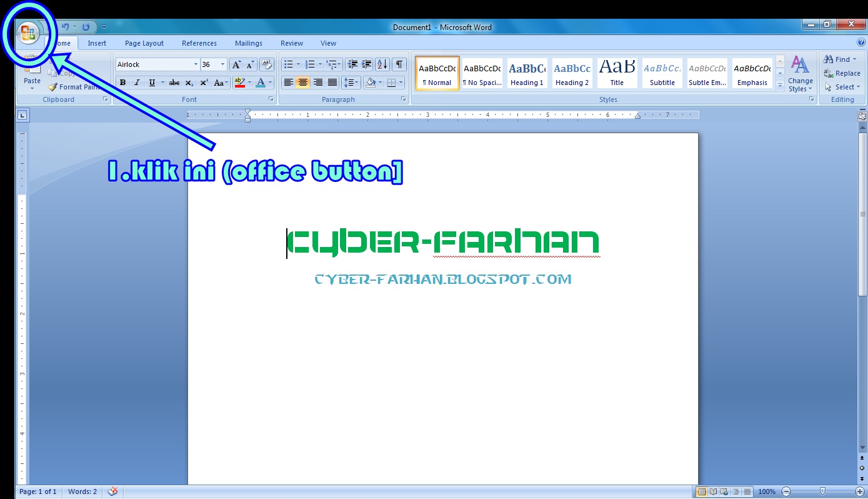This screenshot has height=499, width=868.
Task: Open the font size 36 dropdown
Action: click(x=223, y=64)
